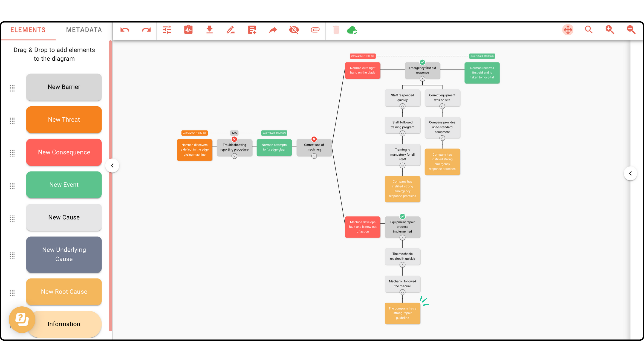The height and width of the screenshot is (362, 644).
Task: Click the attachment paperclip icon
Action: click(x=315, y=30)
